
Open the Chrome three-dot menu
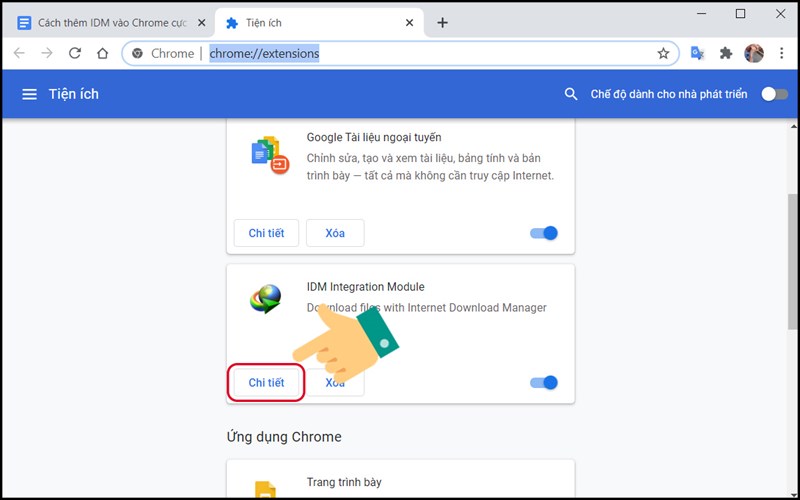[x=781, y=53]
